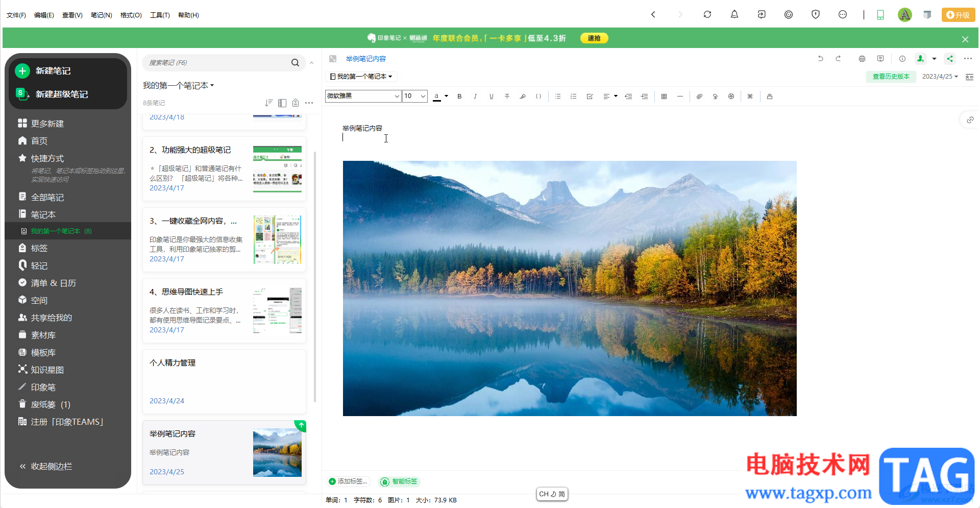Click 新建笔记 to create a note
Screen dimensions: 980x508
click(x=43, y=71)
